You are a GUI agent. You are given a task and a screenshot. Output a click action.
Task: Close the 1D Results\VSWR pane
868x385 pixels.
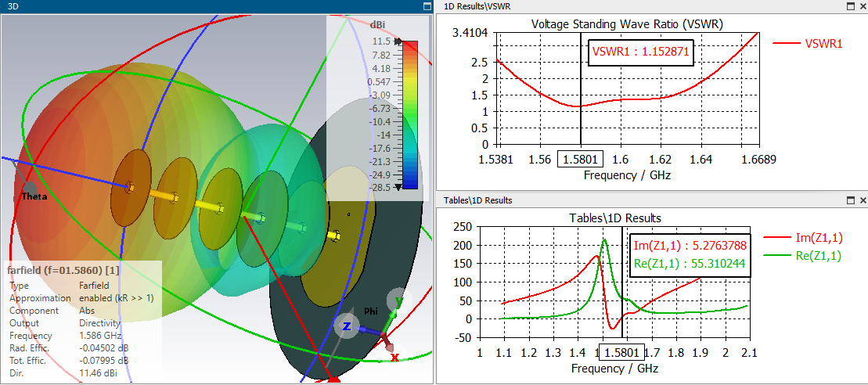coord(863,6)
